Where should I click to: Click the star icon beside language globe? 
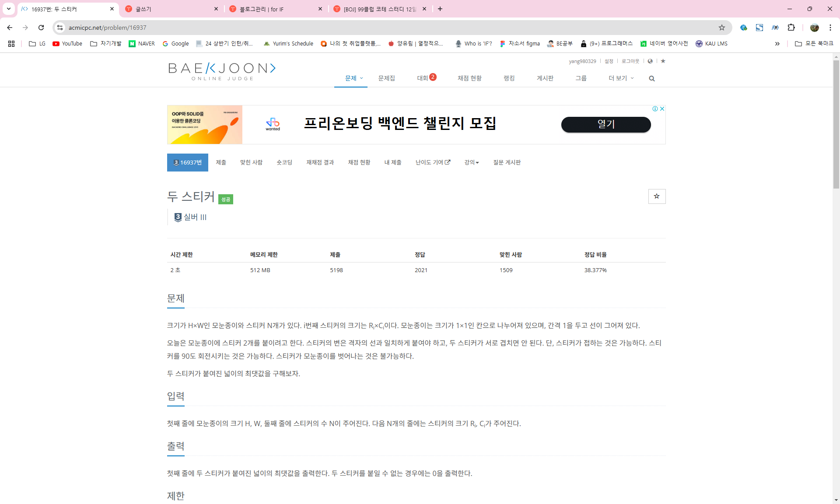click(x=663, y=61)
